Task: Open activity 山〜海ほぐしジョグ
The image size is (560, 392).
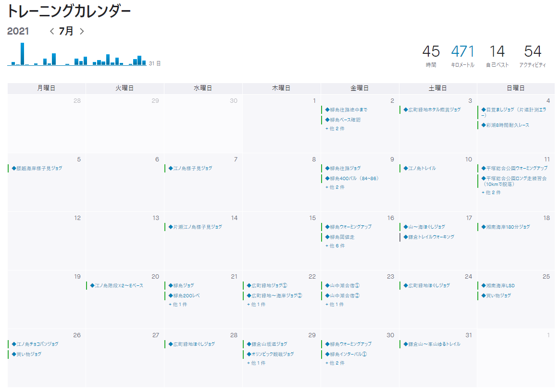Action: (x=424, y=227)
